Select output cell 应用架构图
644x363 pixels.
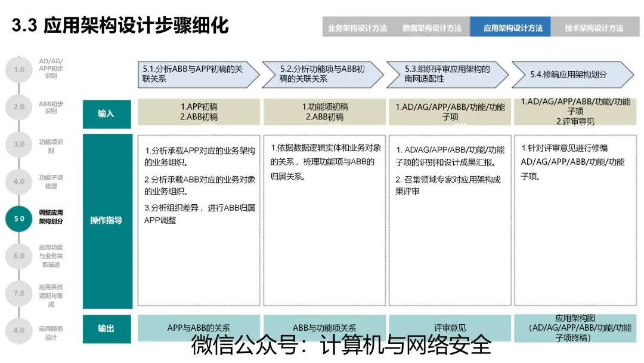(x=575, y=328)
